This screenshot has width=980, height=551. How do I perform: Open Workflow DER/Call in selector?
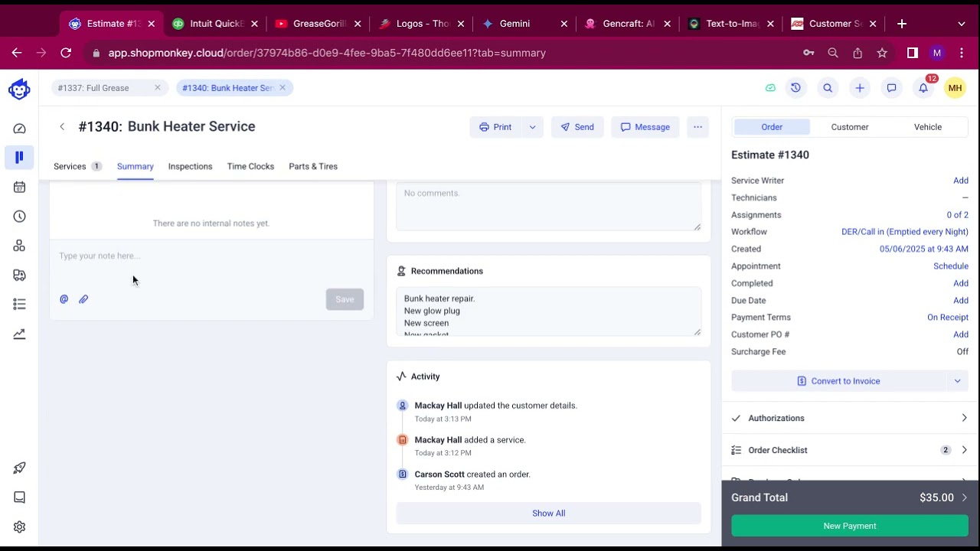click(904, 232)
